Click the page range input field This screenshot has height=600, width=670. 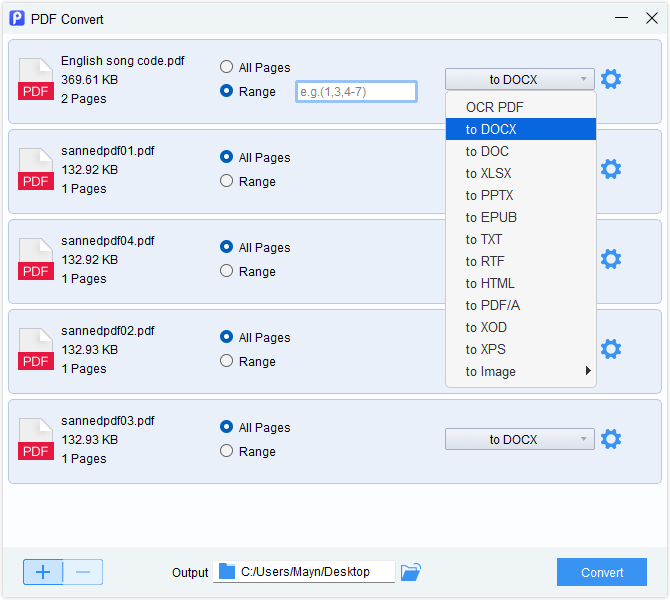[356, 92]
